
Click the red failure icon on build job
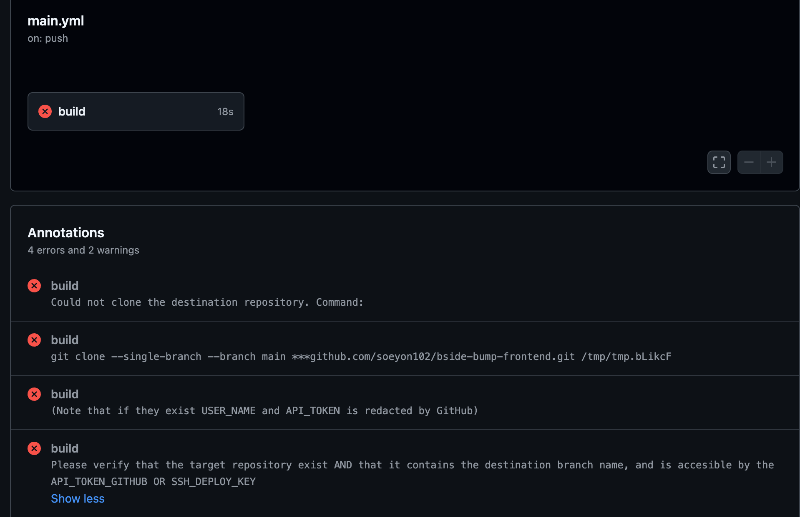tap(45, 111)
